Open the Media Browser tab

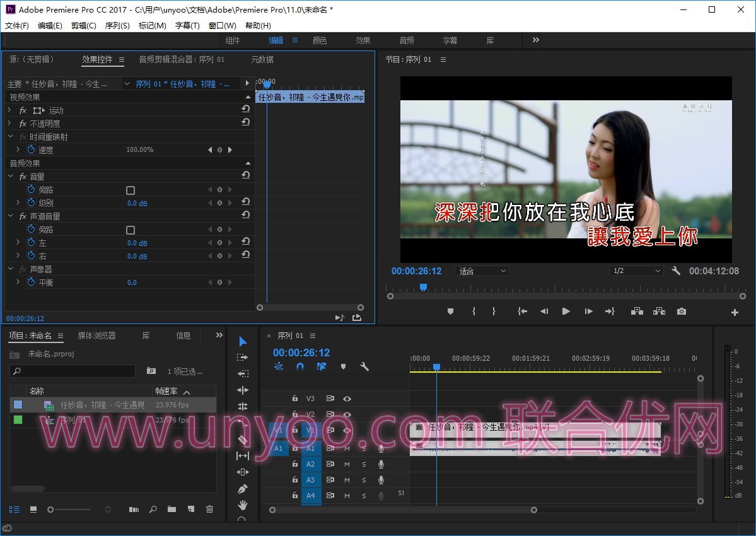point(97,335)
